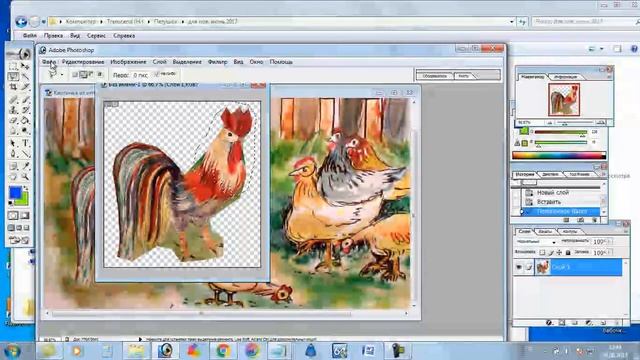This screenshot has width=640, height=360.
Task: Select the Lasso tool
Action: [13, 76]
